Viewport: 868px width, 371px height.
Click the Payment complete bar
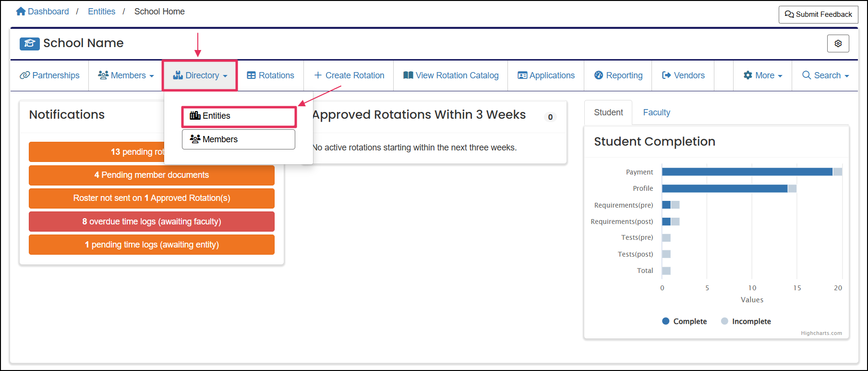point(747,172)
